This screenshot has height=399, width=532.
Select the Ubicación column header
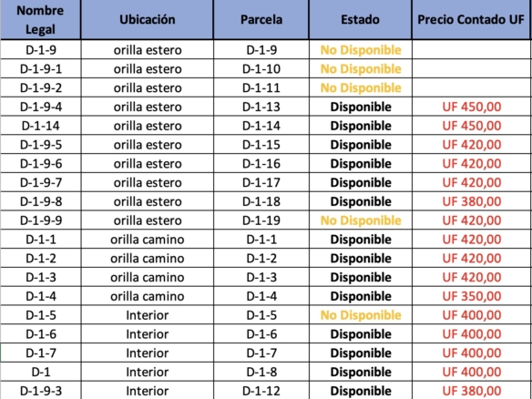[x=147, y=20]
